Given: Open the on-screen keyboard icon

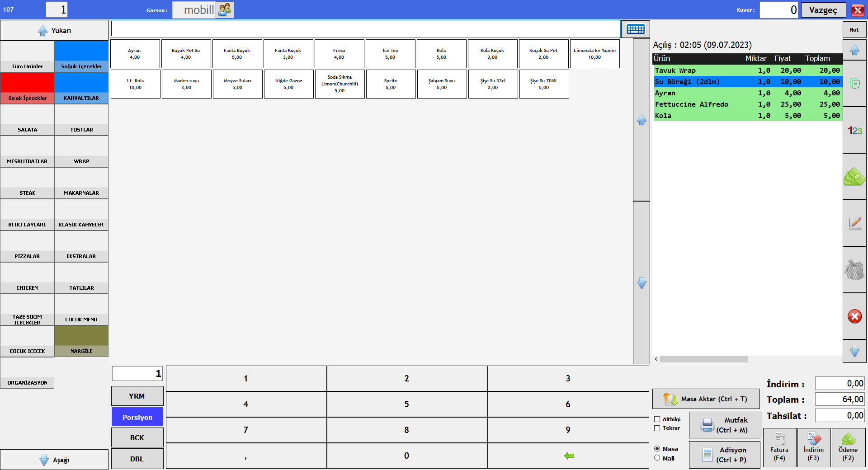Looking at the screenshot, I should pos(635,29).
